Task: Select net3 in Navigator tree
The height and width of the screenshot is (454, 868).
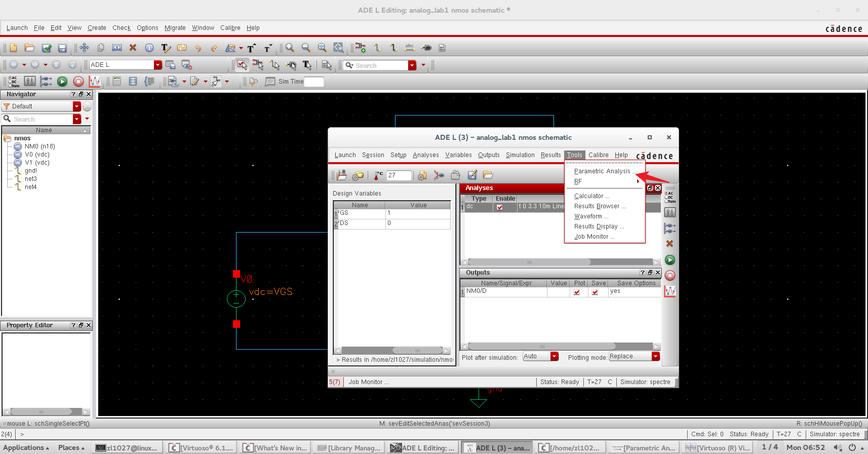Action: [30, 179]
